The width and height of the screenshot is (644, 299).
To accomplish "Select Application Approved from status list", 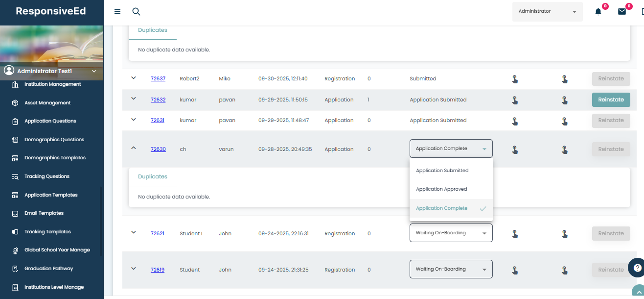I will click(441, 189).
